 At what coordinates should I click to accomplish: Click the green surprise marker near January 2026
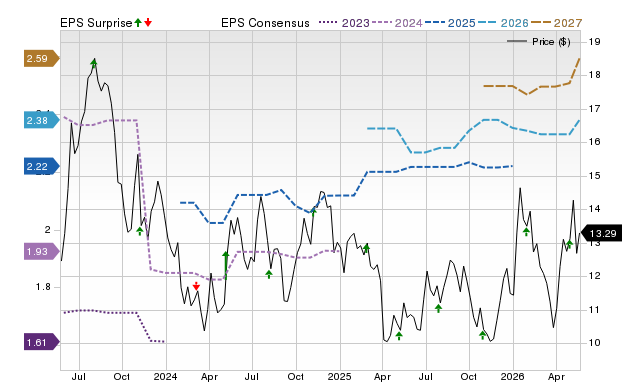coord(526,232)
